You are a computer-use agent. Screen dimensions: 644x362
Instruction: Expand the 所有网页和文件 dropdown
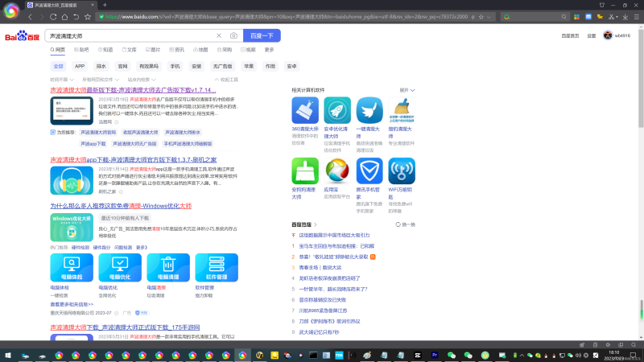[101, 80]
